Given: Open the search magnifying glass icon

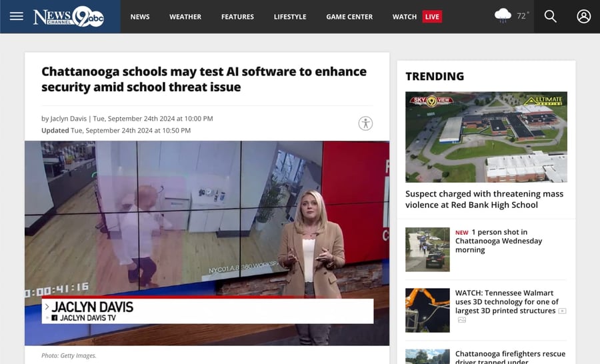Looking at the screenshot, I should [x=550, y=16].
